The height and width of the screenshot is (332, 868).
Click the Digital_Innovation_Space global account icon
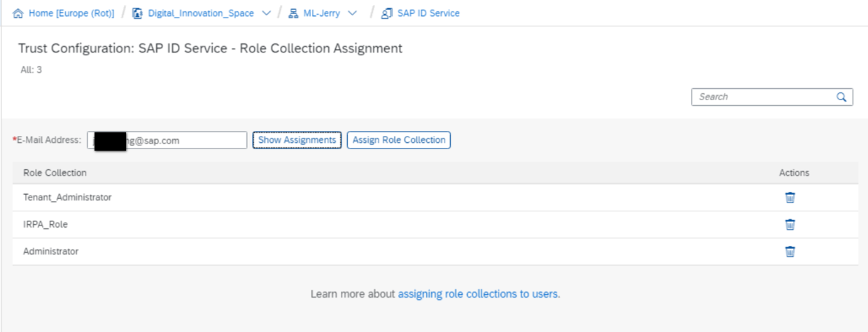[x=137, y=13]
